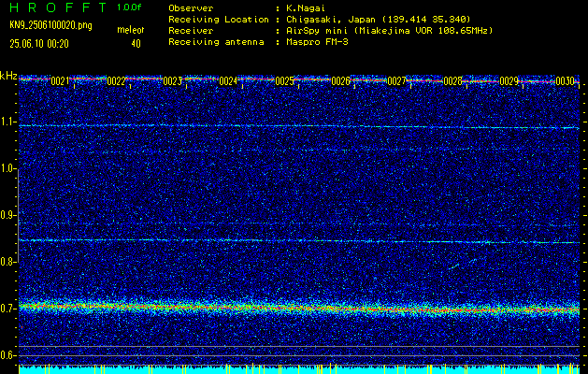Click the version label 1.00f
The image size is (588, 374).
[x=129, y=7]
